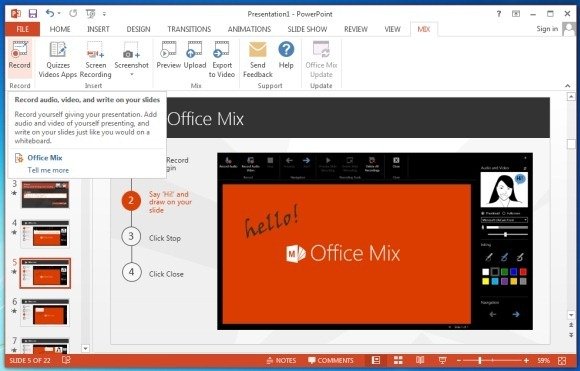Adjust the zoom slider handle

[x=480, y=360]
